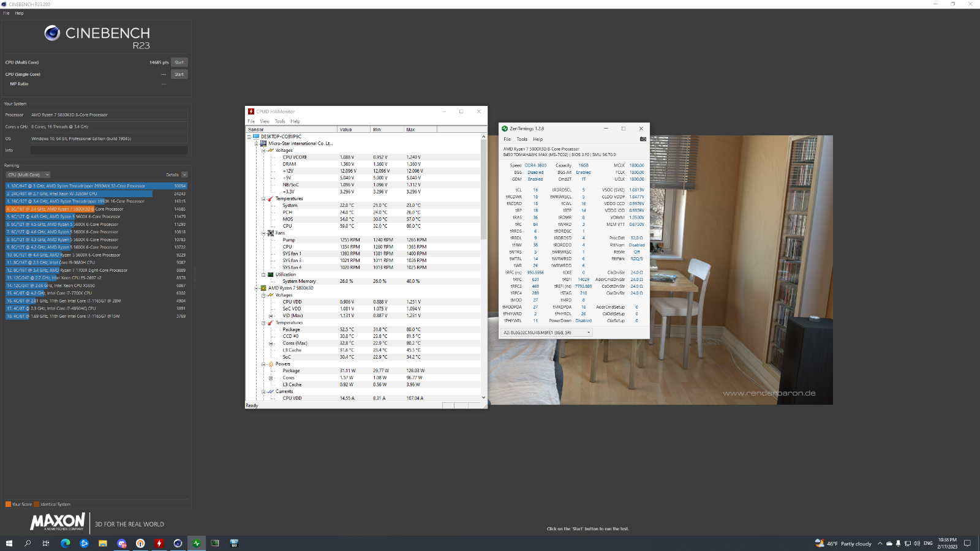
Task: Click the Max column header in HWMonitor
Action: [x=420, y=129]
